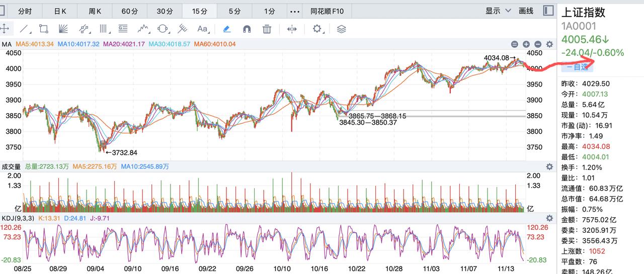Select the circle arc drawing tool
Screen dimensions: 644x274
coord(163,29)
